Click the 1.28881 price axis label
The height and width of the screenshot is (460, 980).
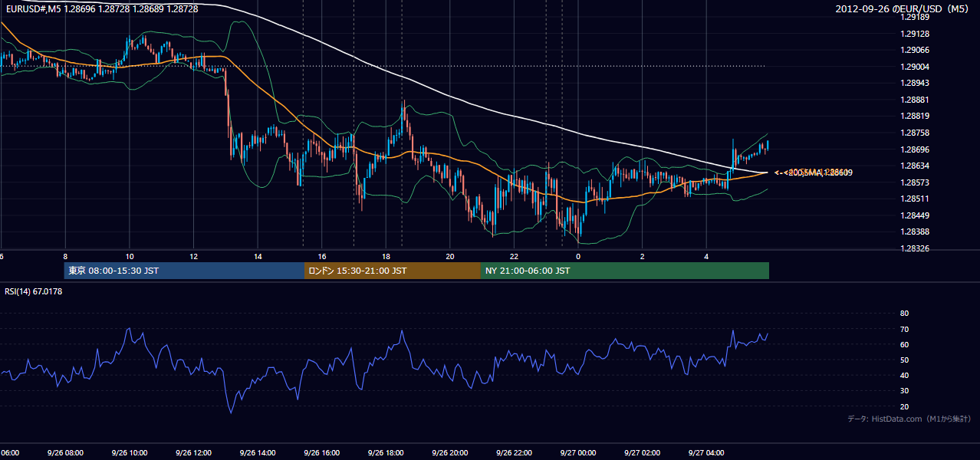pos(915,100)
